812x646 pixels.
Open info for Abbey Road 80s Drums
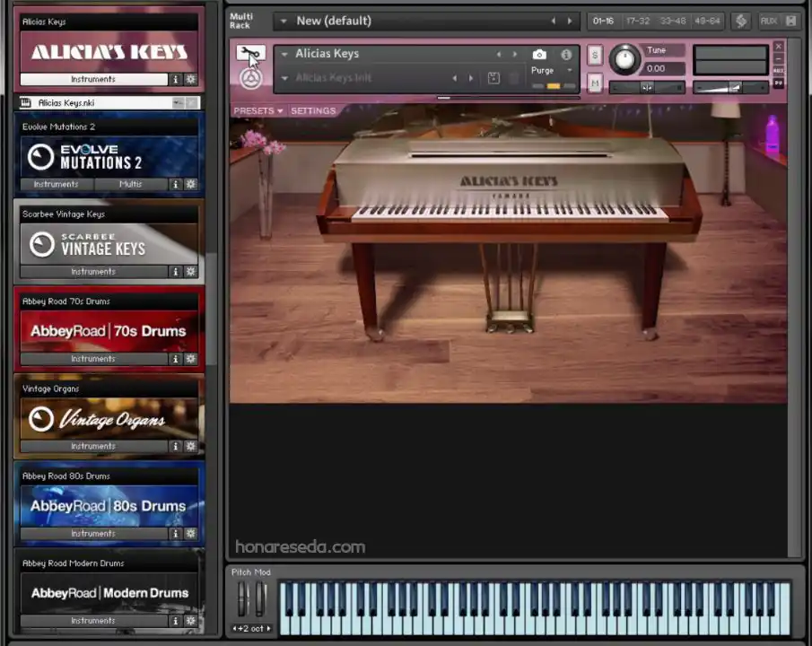coord(176,534)
